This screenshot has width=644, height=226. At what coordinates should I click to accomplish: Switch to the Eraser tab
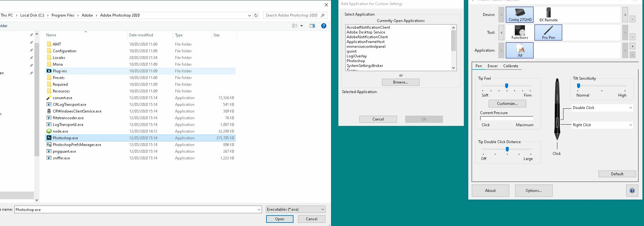(492, 66)
